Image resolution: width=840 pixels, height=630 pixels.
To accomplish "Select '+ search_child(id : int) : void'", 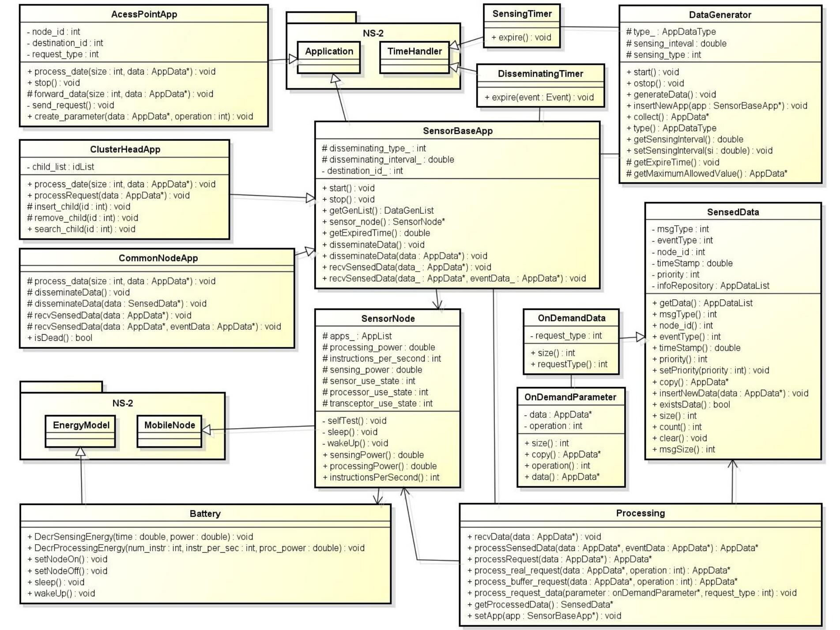I will (81, 229).
